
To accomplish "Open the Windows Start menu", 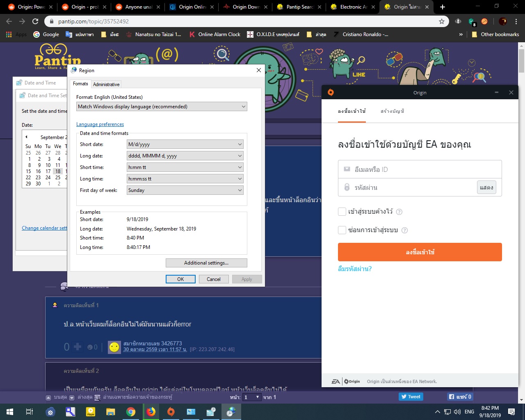I will 10,412.
